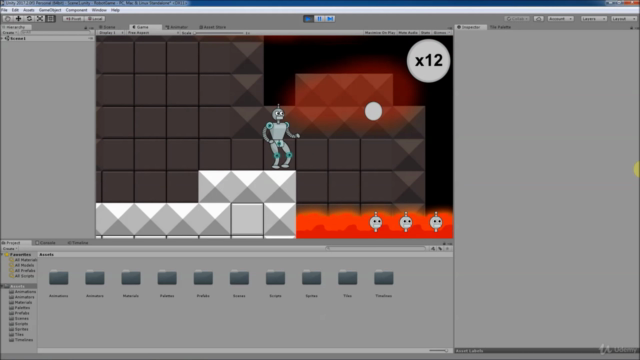
Task: Adjust the Project icon size slider
Action: click(439, 351)
